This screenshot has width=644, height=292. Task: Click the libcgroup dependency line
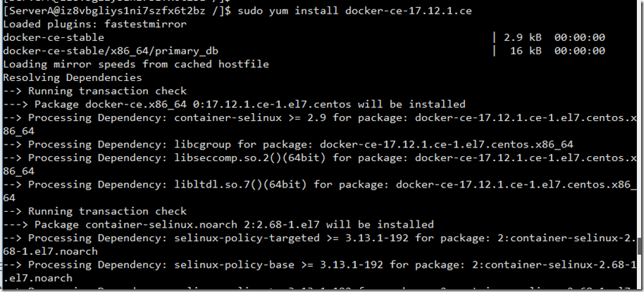click(x=288, y=144)
